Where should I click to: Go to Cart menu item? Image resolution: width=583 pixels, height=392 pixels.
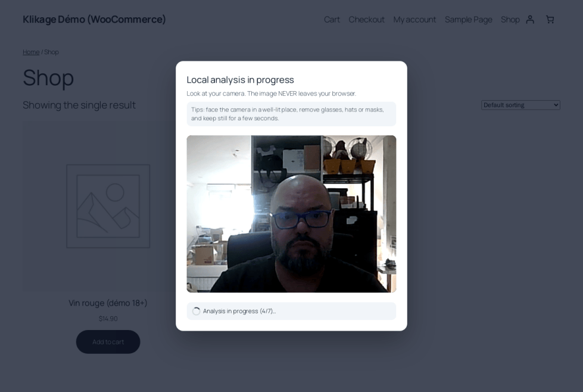(x=332, y=19)
